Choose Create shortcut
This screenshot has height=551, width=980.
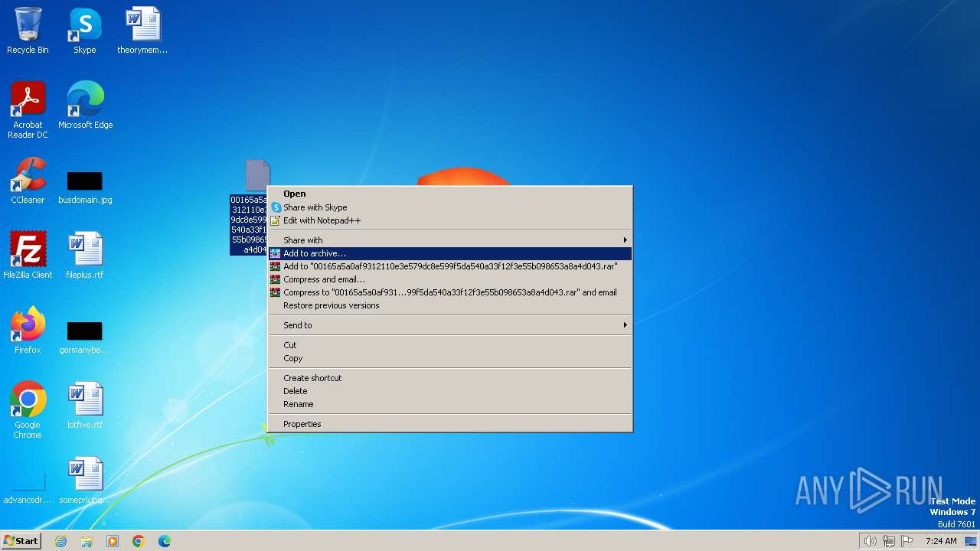coord(450,378)
